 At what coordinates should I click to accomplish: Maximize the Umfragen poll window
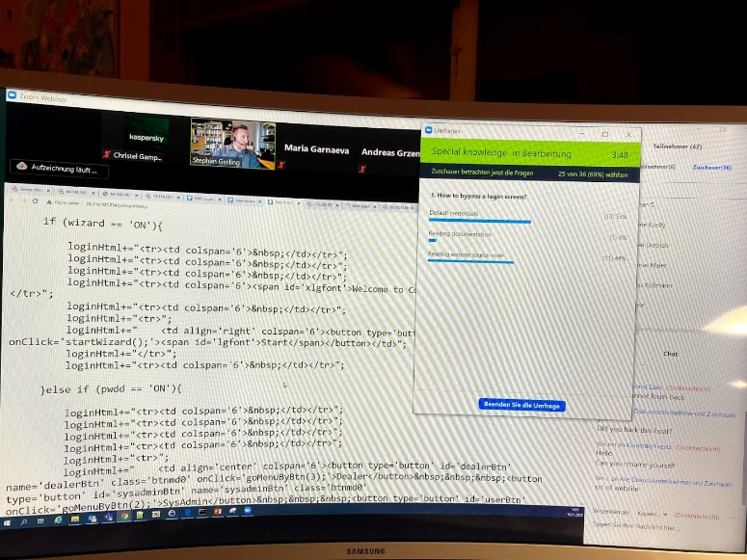pyautogui.click(x=604, y=134)
